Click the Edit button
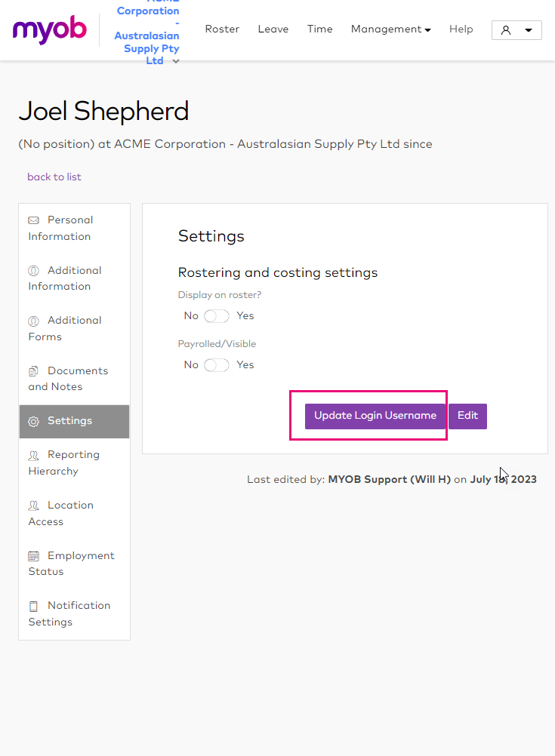The image size is (555, 756). pos(467,416)
